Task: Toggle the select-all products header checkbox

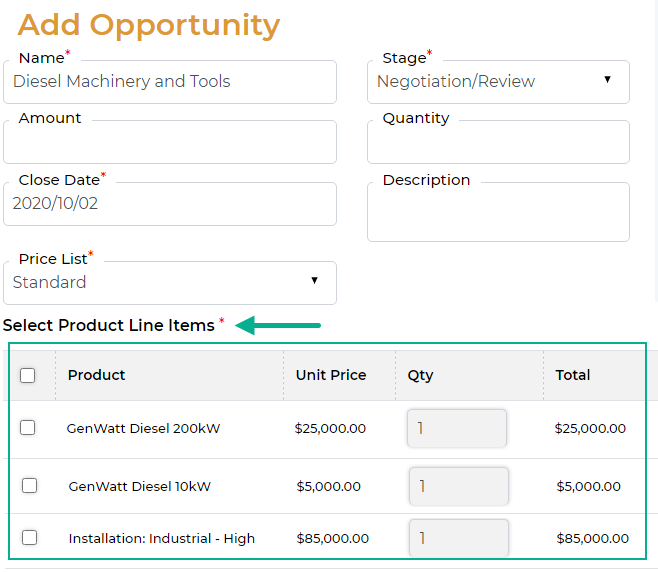Action: [x=28, y=376]
